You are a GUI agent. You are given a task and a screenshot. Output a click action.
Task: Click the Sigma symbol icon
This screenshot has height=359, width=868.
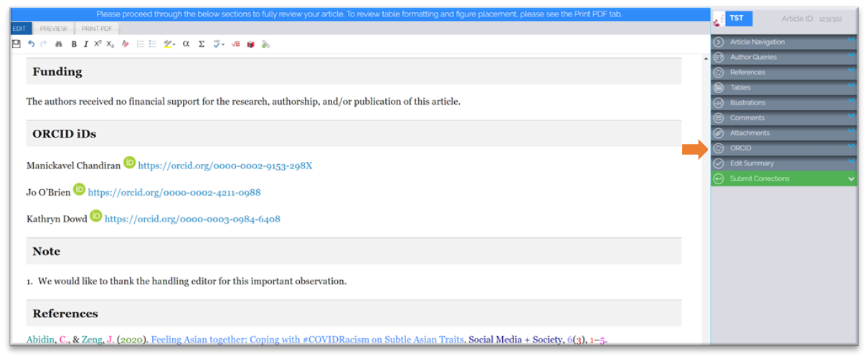(x=202, y=44)
